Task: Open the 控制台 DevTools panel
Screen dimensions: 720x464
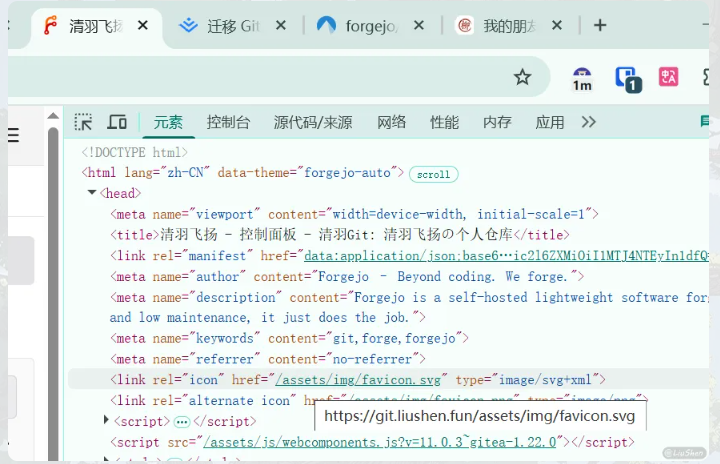Action: click(228, 122)
